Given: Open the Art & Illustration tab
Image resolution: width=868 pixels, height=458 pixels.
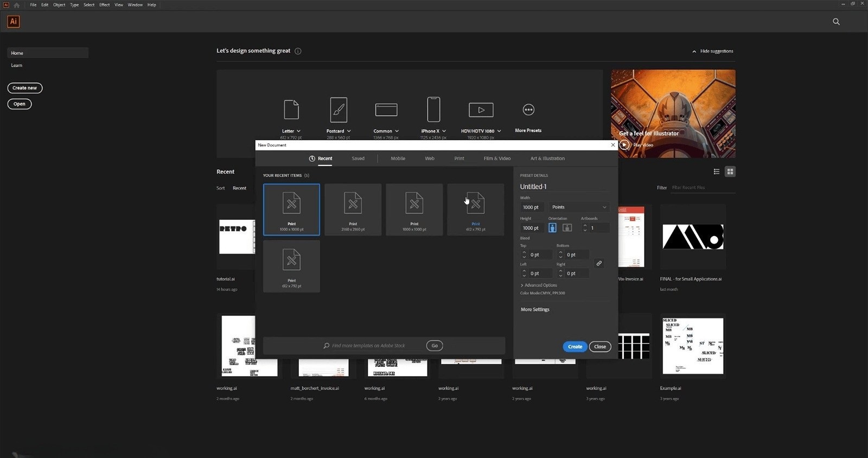Looking at the screenshot, I should (547, 158).
